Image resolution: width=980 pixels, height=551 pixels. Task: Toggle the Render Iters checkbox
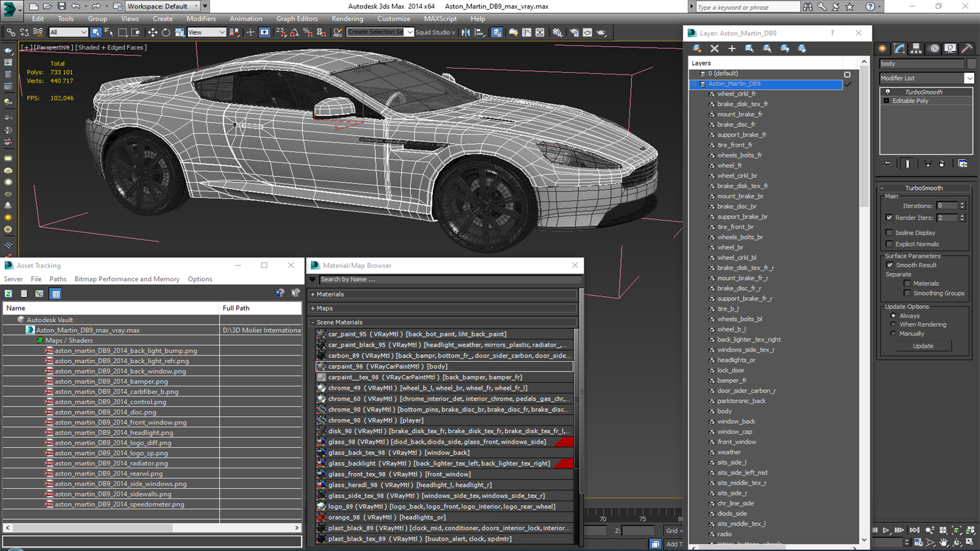pos(889,217)
